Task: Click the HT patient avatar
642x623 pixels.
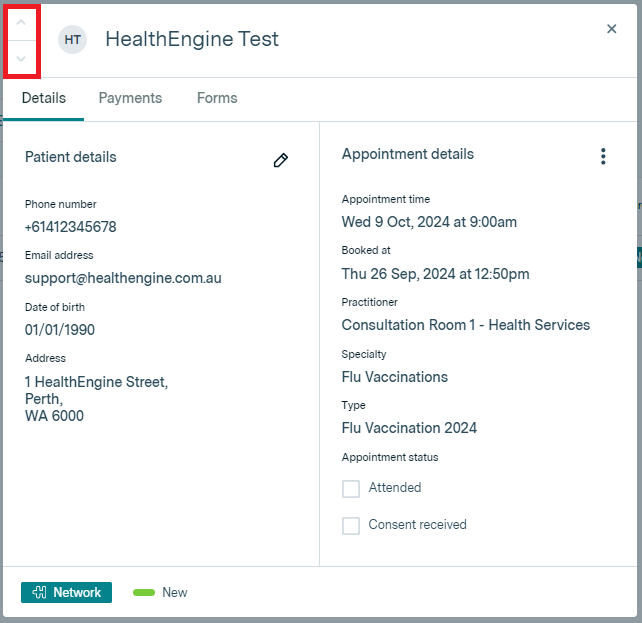Action: 72,40
